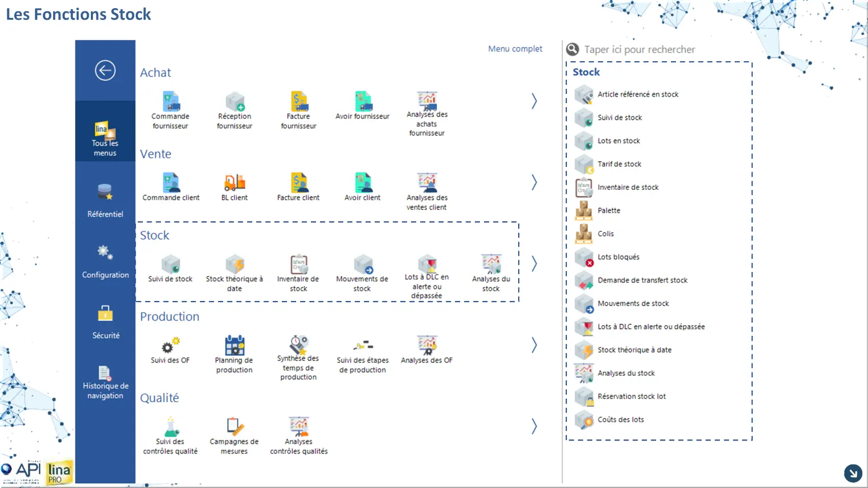The image size is (868, 488).
Task: Open Stock théorique à date icon
Action: (x=234, y=264)
